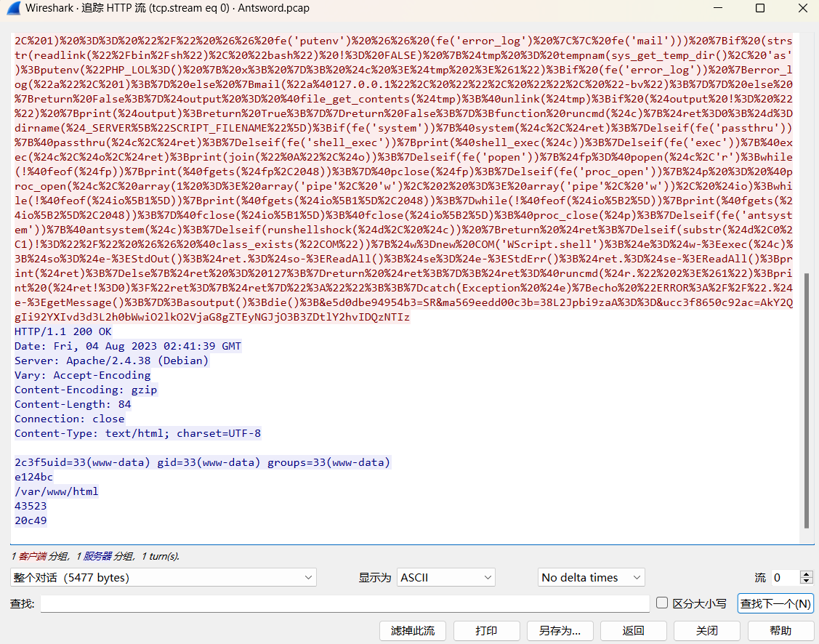
Task: Open the 整个对话 (5477 bytes) dropdown
Action: 163,577
